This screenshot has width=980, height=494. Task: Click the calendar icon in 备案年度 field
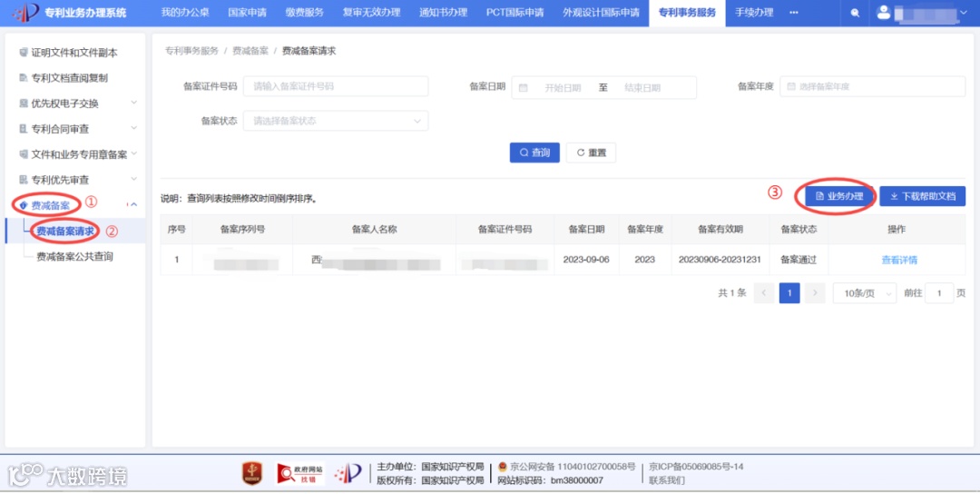791,87
